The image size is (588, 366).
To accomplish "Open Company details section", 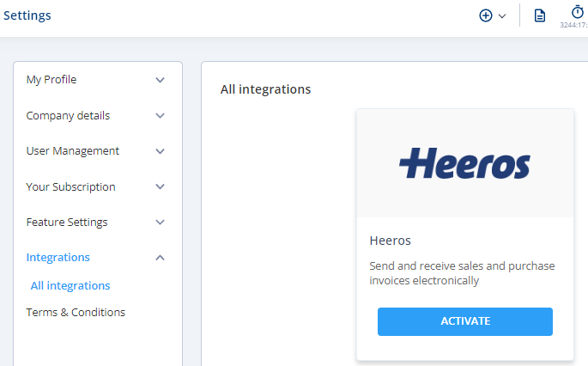I will [68, 116].
